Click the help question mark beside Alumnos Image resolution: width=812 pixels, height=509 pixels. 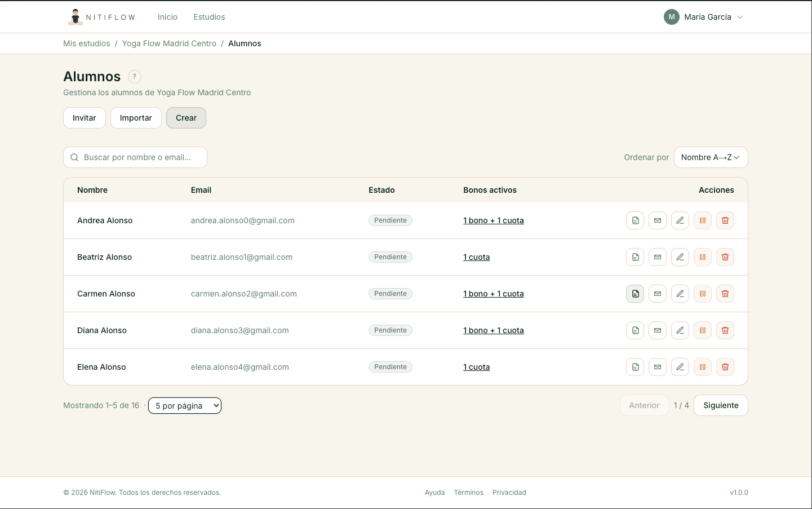(x=134, y=77)
